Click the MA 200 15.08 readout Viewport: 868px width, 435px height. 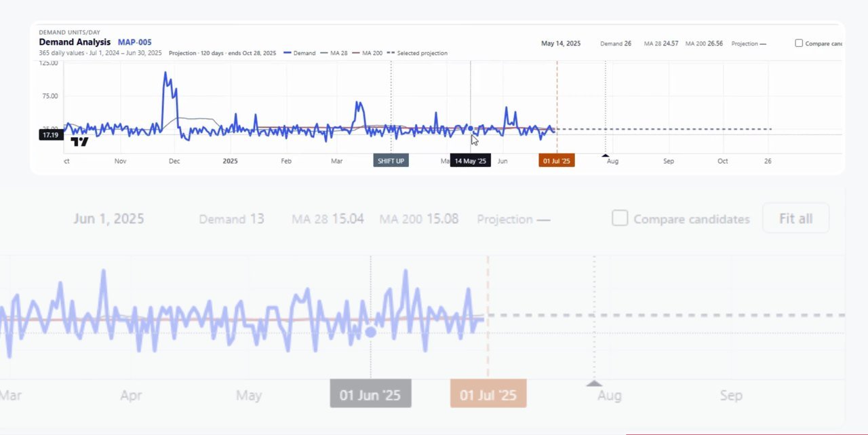click(x=418, y=219)
